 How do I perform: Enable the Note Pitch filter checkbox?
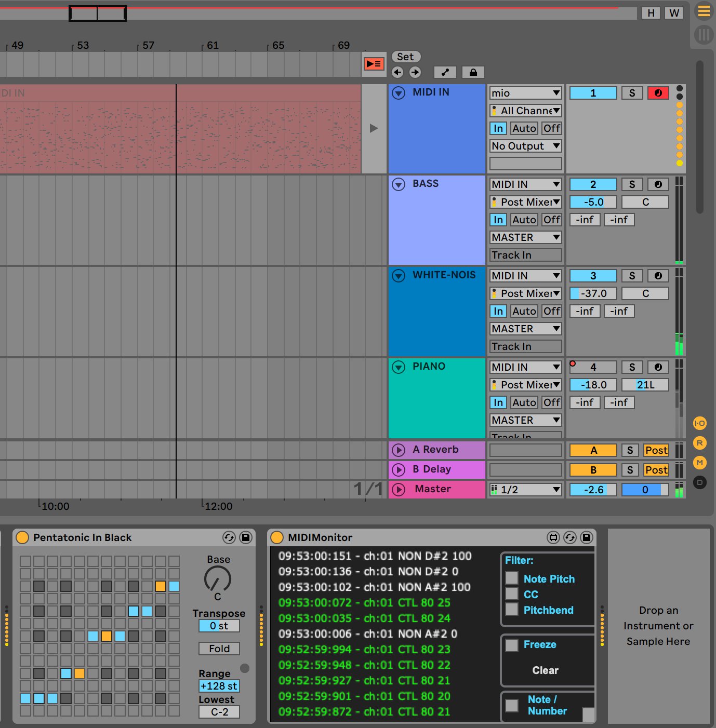coord(512,578)
